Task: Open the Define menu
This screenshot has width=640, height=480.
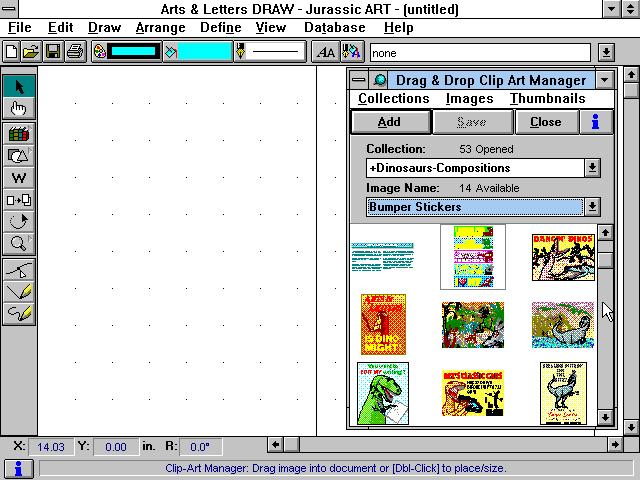Action: (x=221, y=27)
